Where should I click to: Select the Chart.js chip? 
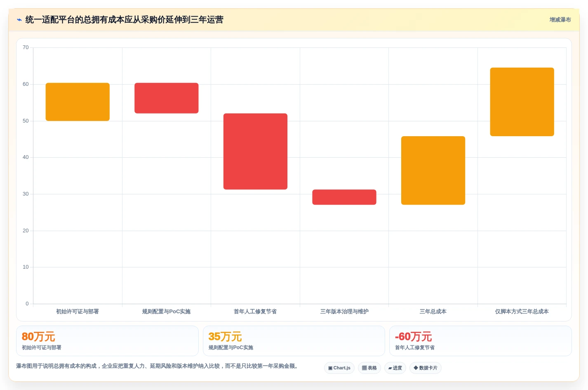339,368
